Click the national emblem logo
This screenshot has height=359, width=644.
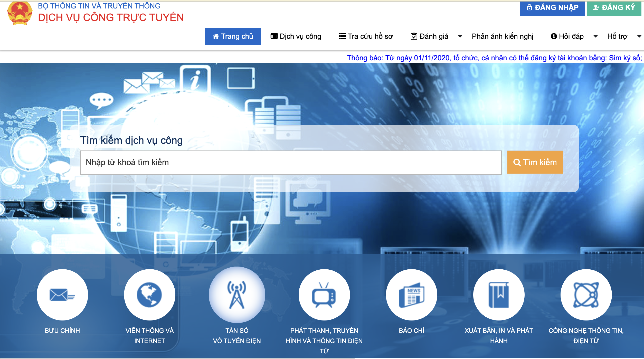coord(20,13)
